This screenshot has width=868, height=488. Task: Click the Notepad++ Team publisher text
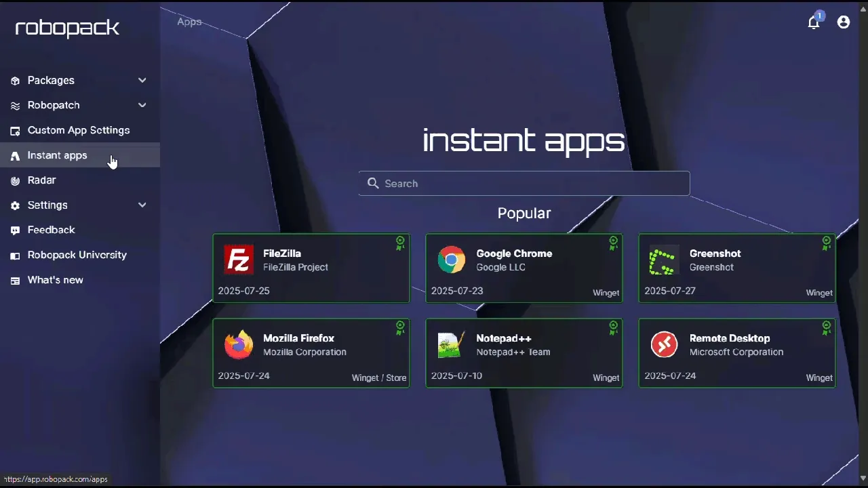pos(513,352)
